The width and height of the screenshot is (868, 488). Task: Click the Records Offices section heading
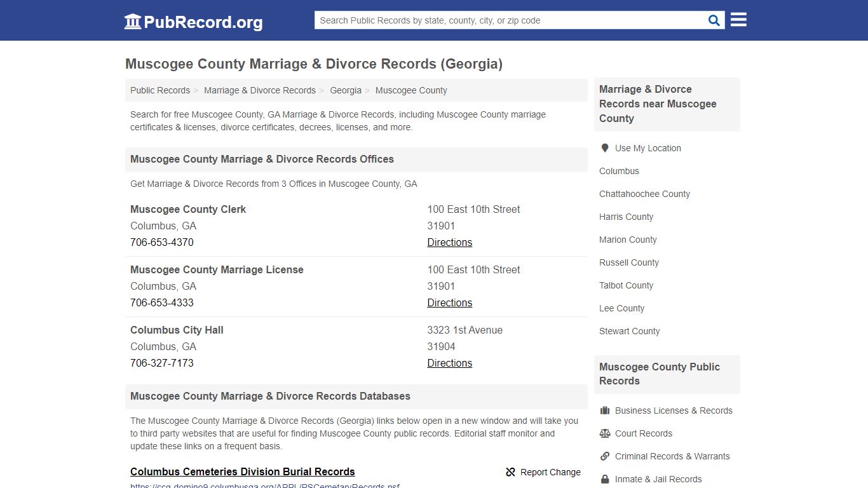[x=262, y=159]
